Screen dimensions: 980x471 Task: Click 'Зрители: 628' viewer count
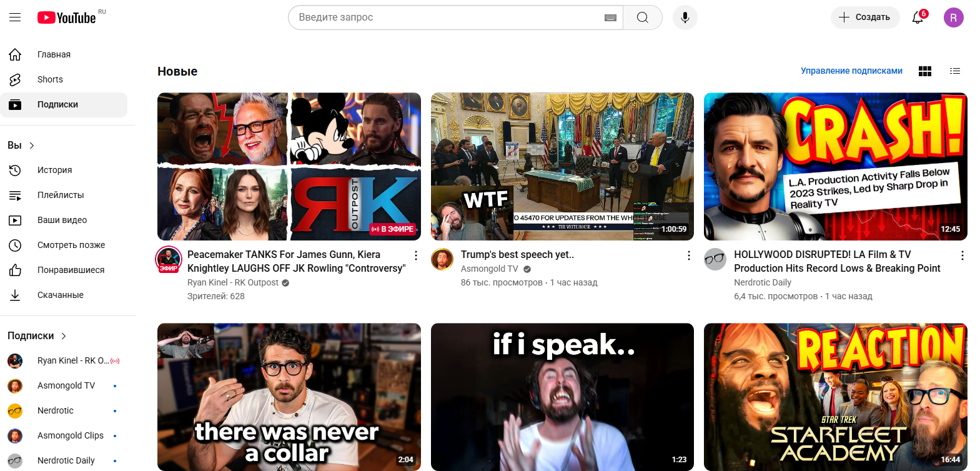pyautogui.click(x=216, y=296)
